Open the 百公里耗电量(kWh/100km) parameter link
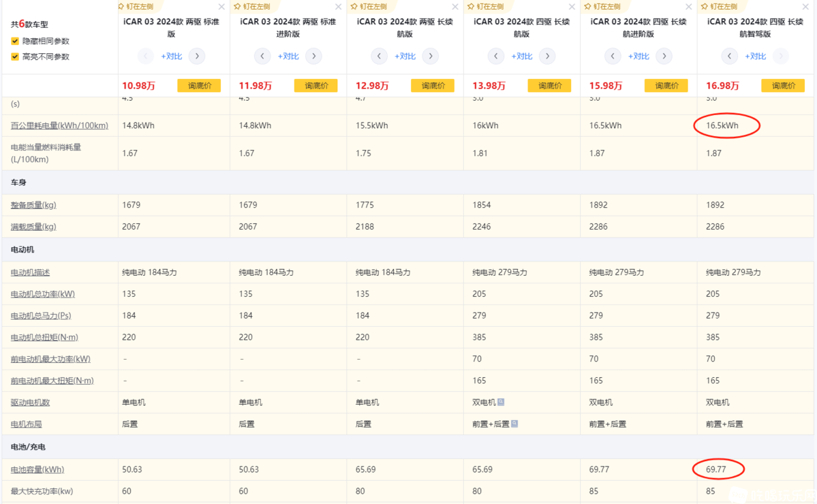 [x=59, y=125]
